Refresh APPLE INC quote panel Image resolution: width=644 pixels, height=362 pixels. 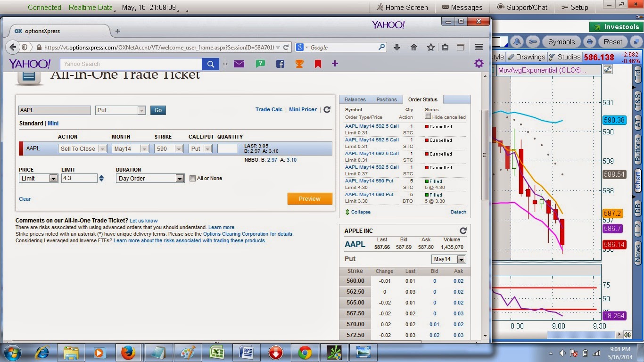tap(463, 230)
